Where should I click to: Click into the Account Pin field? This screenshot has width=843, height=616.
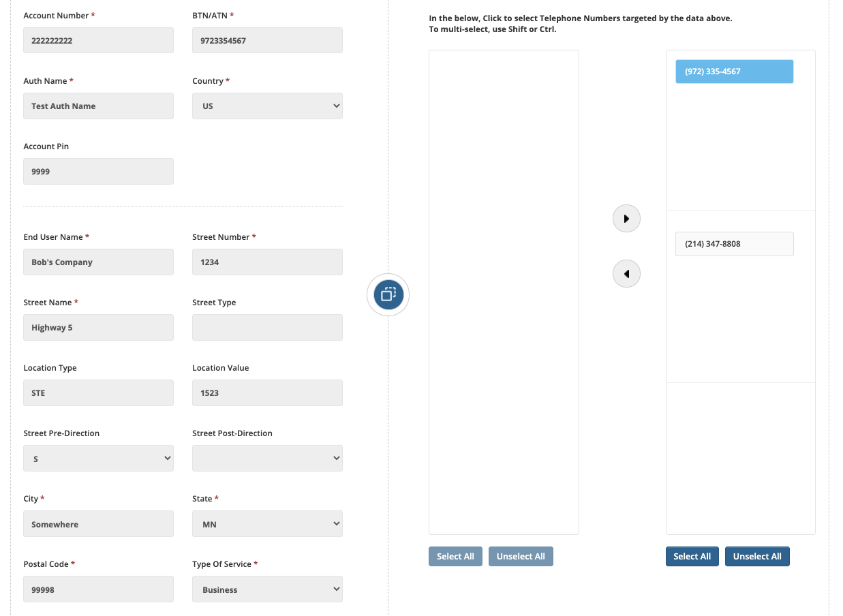pos(98,172)
